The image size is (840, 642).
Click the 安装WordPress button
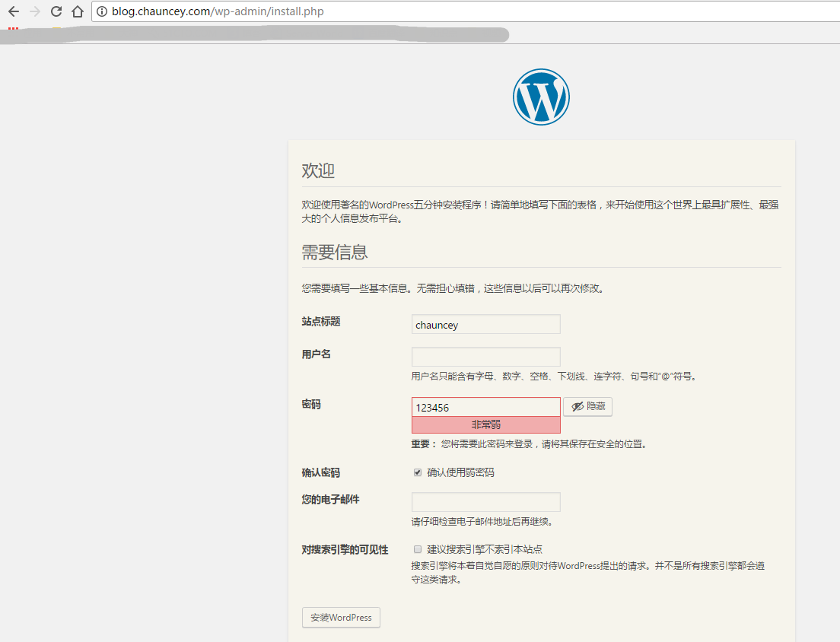[x=341, y=618]
